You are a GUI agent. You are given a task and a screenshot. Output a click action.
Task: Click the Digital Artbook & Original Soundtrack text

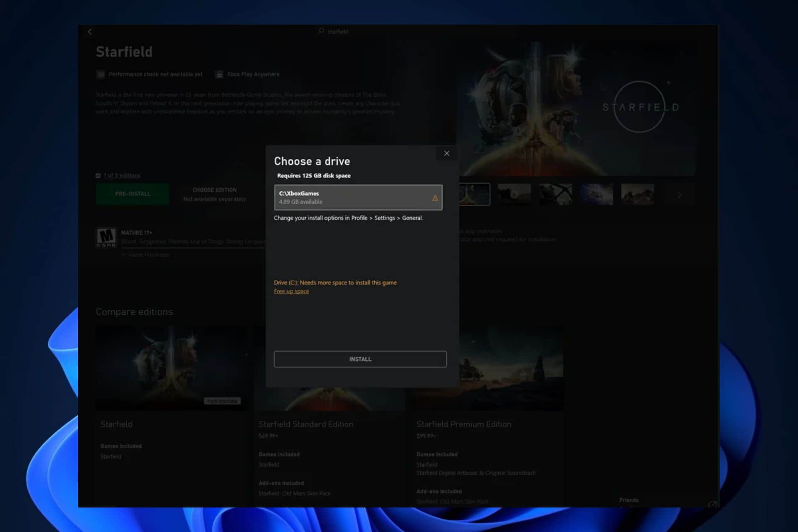[476, 473]
